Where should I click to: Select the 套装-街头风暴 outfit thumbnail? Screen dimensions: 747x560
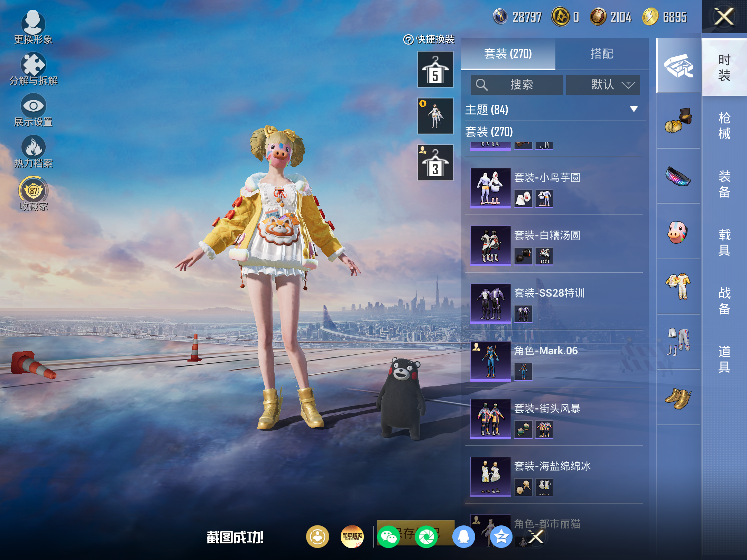point(490,419)
